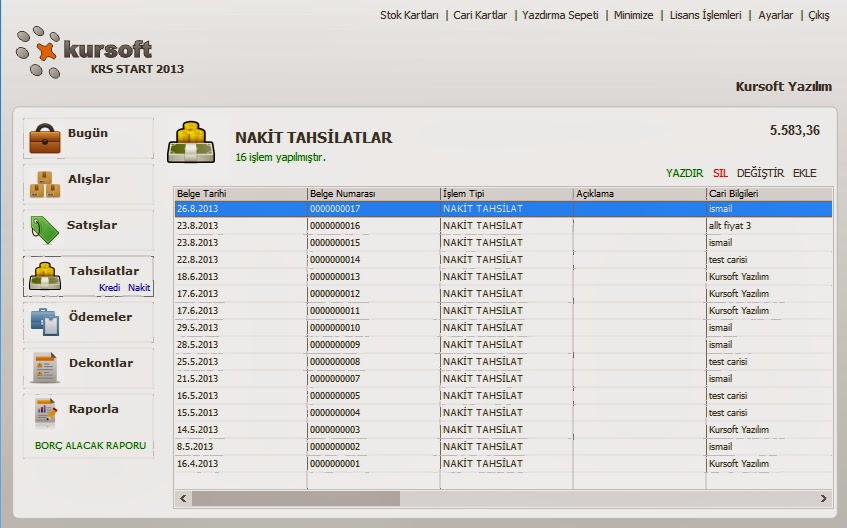The width and height of the screenshot is (847, 528).
Task: Click the horizontal scrollbar right arrow
Action: coord(823,498)
